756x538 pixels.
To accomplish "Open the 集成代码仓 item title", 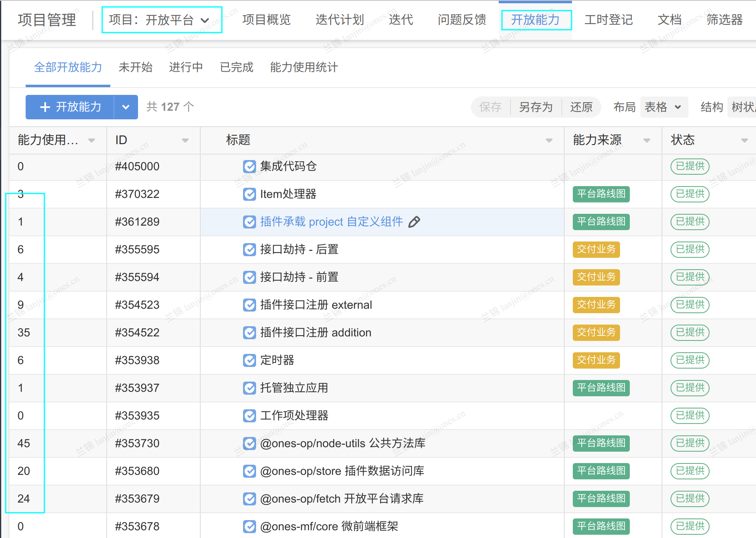I will pos(289,167).
